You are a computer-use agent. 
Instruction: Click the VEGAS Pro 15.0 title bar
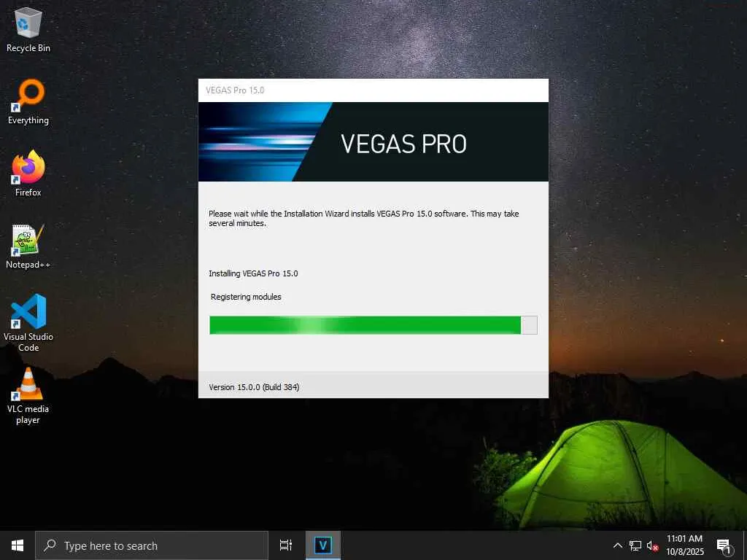click(x=373, y=90)
